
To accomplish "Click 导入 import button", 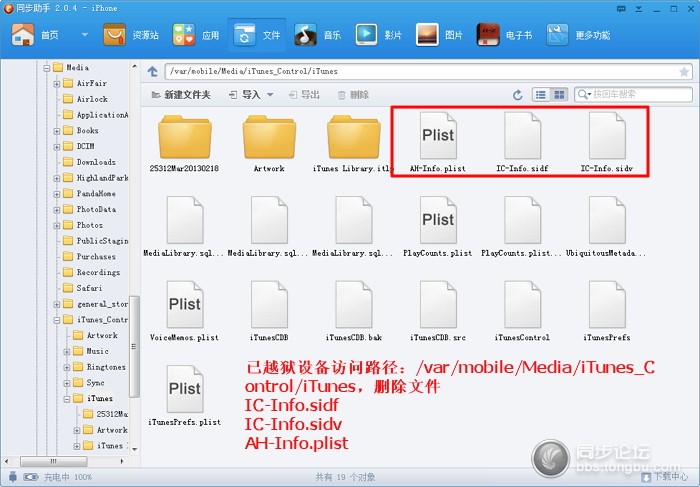I will point(245,95).
